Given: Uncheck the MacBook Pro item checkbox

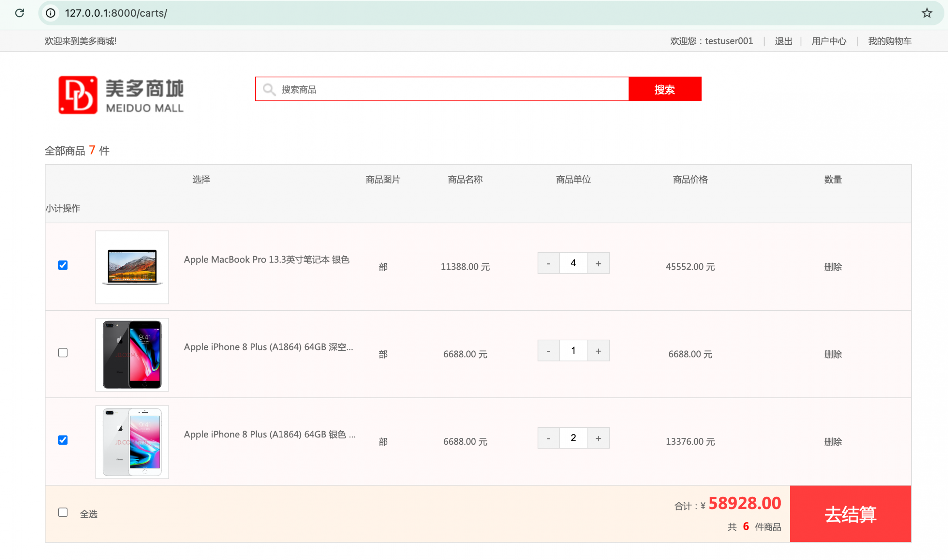Looking at the screenshot, I should click(x=63, y=265).
